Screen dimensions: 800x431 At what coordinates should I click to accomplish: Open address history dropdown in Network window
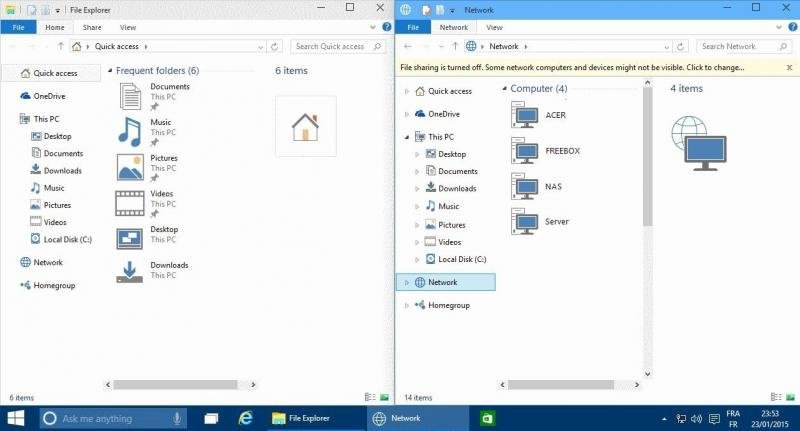pos(666,47)
